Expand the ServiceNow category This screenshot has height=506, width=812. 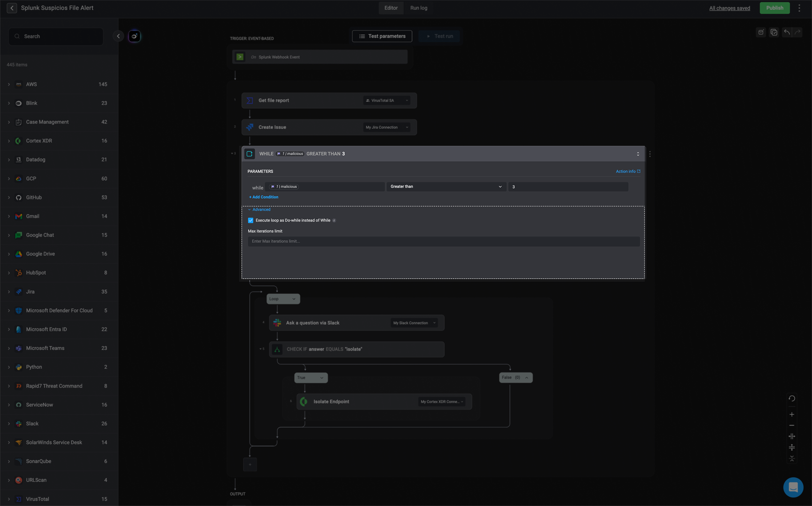8,405
